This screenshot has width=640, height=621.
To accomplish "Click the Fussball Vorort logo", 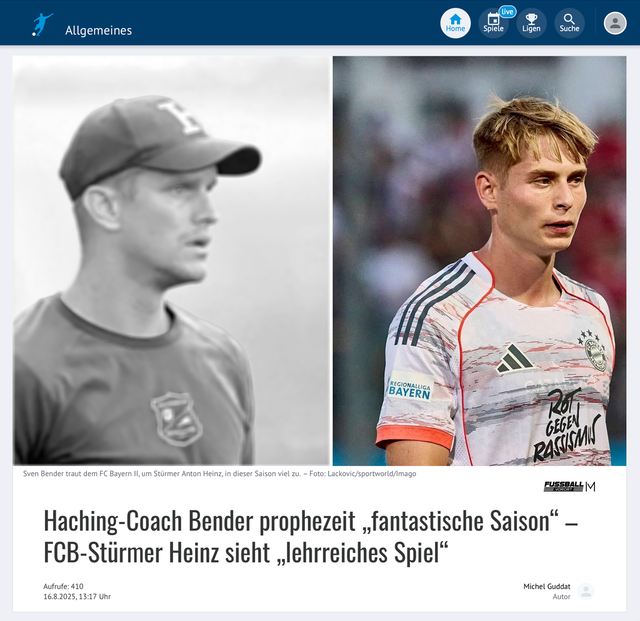I will click(x=563, y=486).
